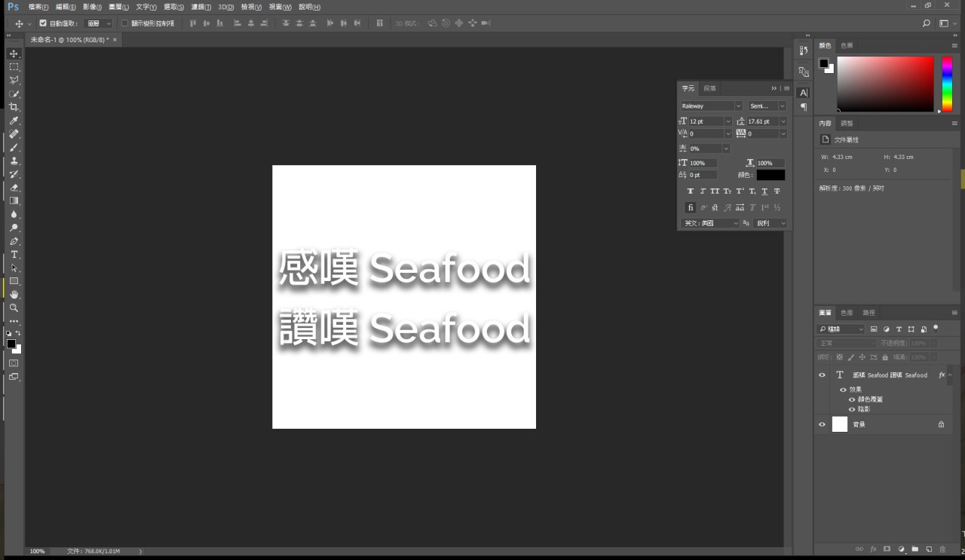965x560 pixels.
Task: Click the black text color swatch
Action: pos(770,175)
